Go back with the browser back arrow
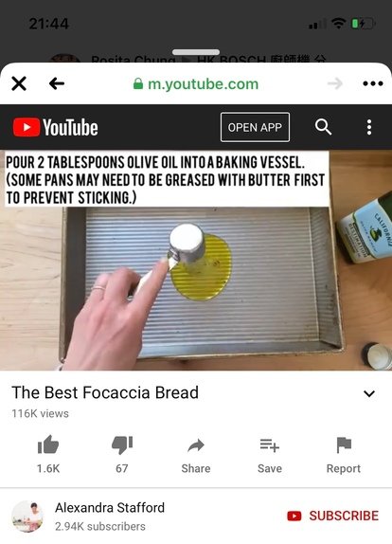 click(x=57, y=83)
